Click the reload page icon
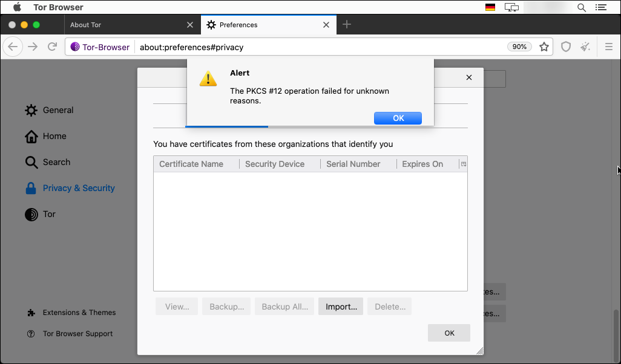Viewport: 621px width, 364px height. 53,47
